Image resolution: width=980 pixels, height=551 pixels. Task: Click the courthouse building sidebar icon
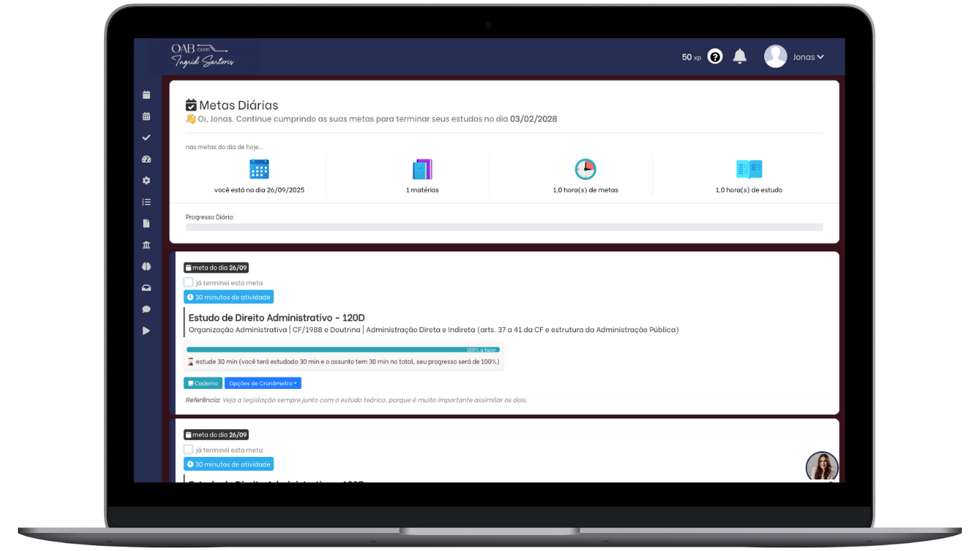(146, 245)
